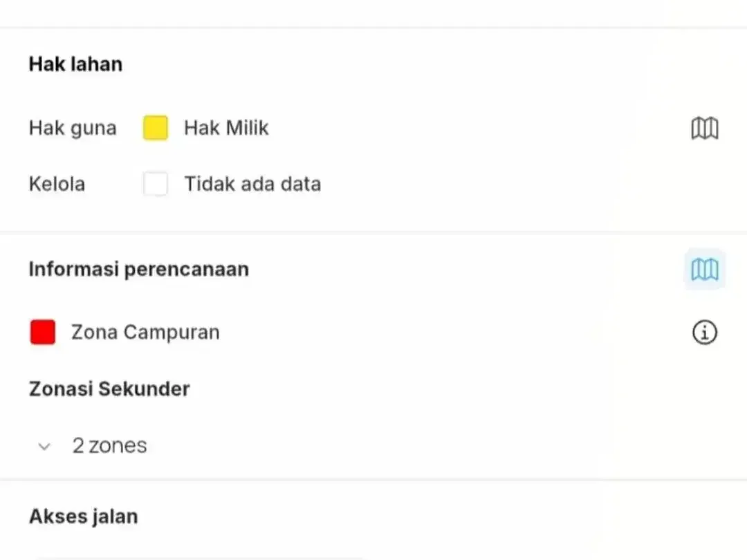Expand the 2 zones list
747x560 pixels.
[x=44, y=446]
